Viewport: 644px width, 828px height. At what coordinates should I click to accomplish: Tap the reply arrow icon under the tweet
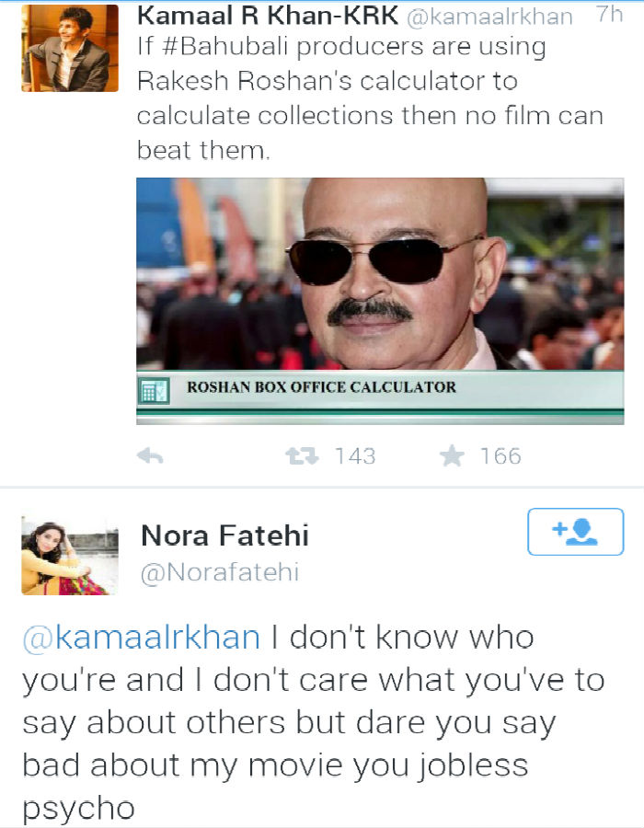[151, 455]
